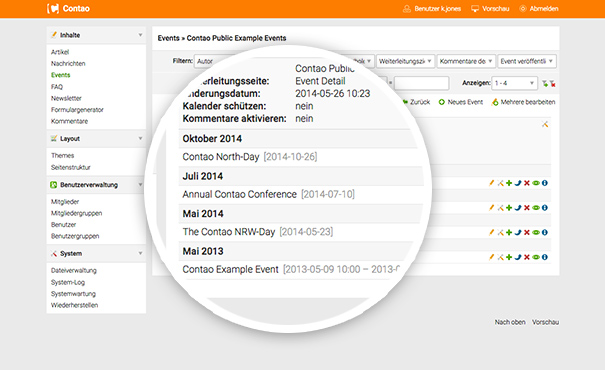The width and height of the screenshot is (605, 370).
Task: Collapse the System navigation section
Action: [140, 253]
